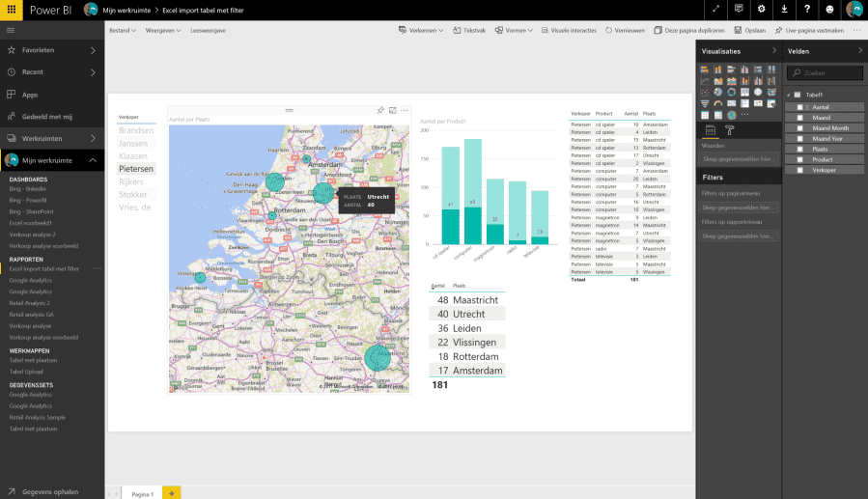The width and height of the screenshot is (868, 499).
Task: Click the Utrecht bubble on the map
Action: (323, 192)
